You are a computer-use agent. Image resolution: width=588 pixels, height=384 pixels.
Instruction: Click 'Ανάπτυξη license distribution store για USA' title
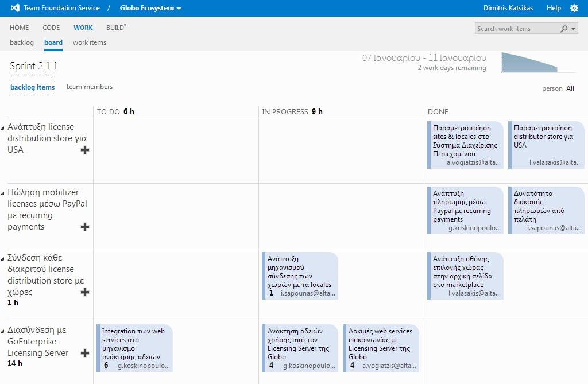click(47, 138)
